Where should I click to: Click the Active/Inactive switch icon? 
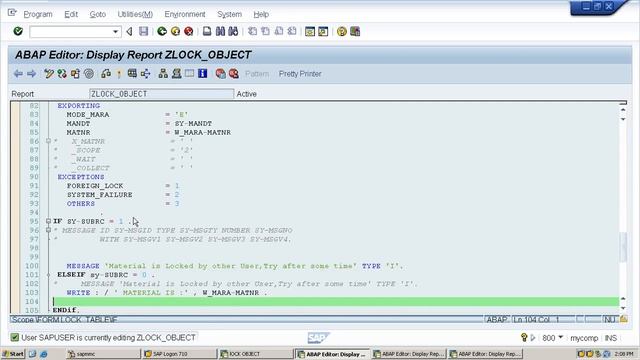tap(62, 74)
